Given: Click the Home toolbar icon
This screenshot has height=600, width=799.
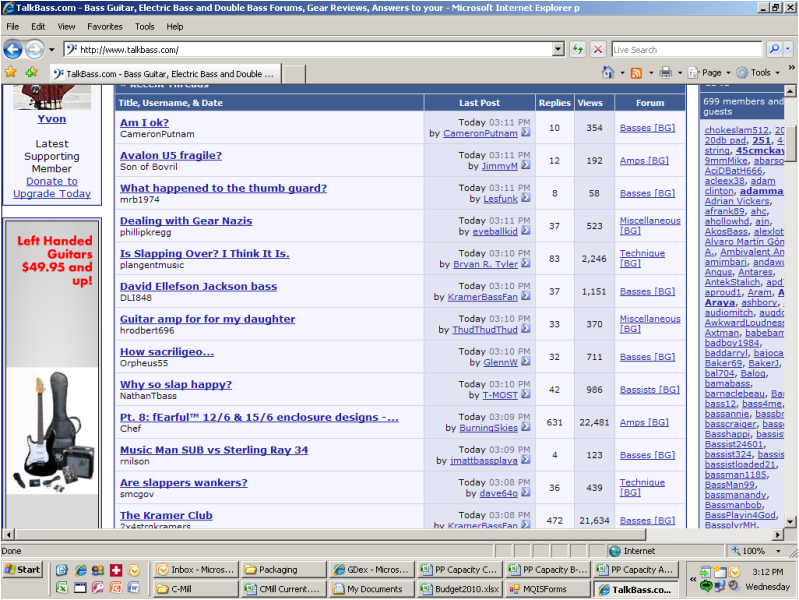Looking at the screenshot, I should pos(608,73).
